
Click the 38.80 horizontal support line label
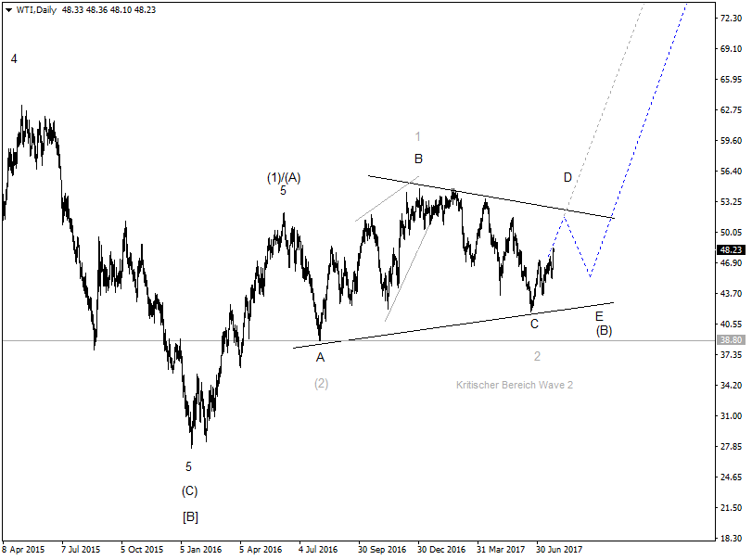point(730,341)
